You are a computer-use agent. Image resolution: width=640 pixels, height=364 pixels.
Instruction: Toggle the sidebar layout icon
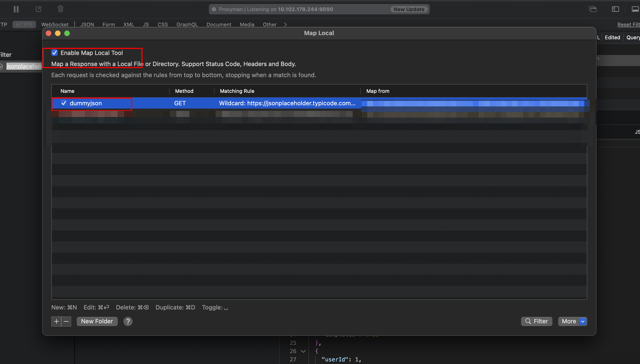(x=615, y=9)
